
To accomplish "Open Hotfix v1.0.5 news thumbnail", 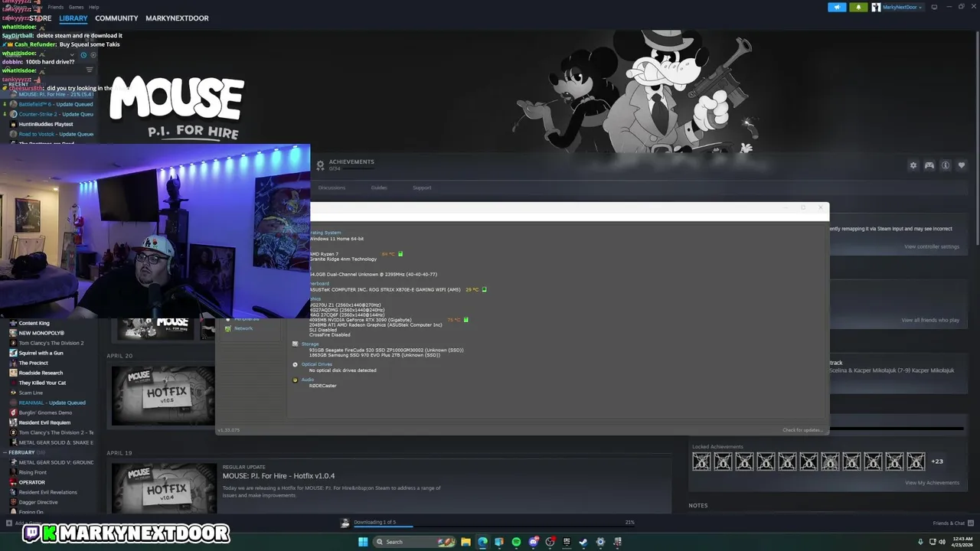I will coord(164,396).
